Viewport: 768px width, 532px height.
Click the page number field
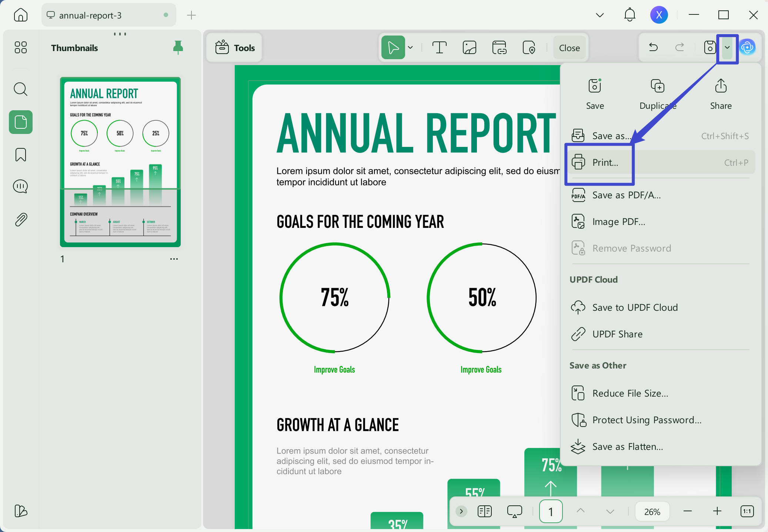pos(551,511)
